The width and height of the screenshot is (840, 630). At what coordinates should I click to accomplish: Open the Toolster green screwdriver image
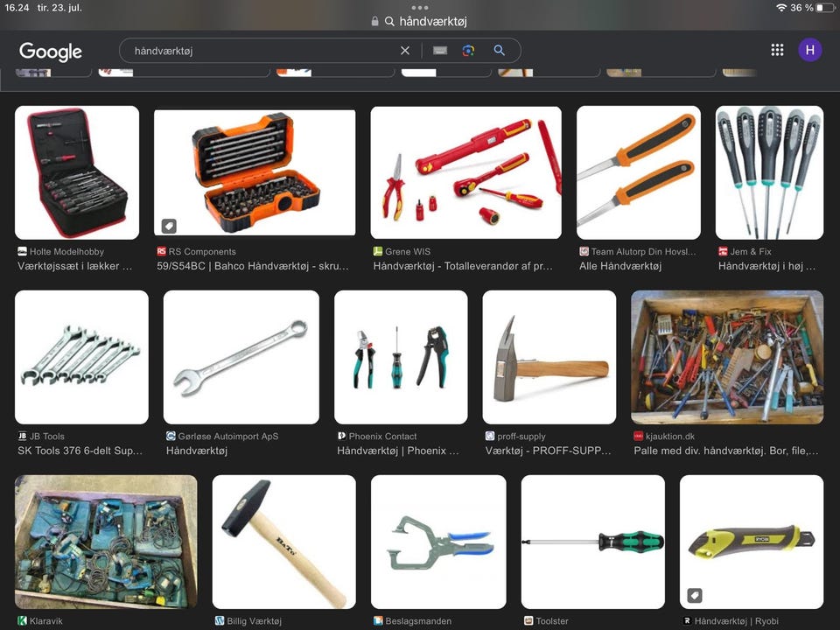[x=592, y=542]
